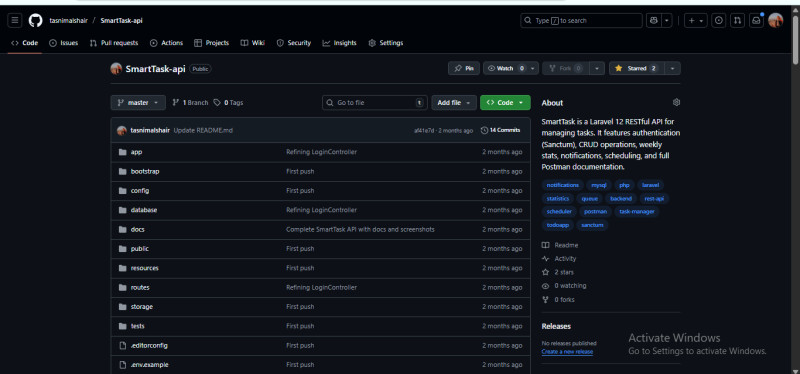Viewport: 800px width, 374px height.
Task: Click the branch icon next to 1 Branch
Action: 176,103
